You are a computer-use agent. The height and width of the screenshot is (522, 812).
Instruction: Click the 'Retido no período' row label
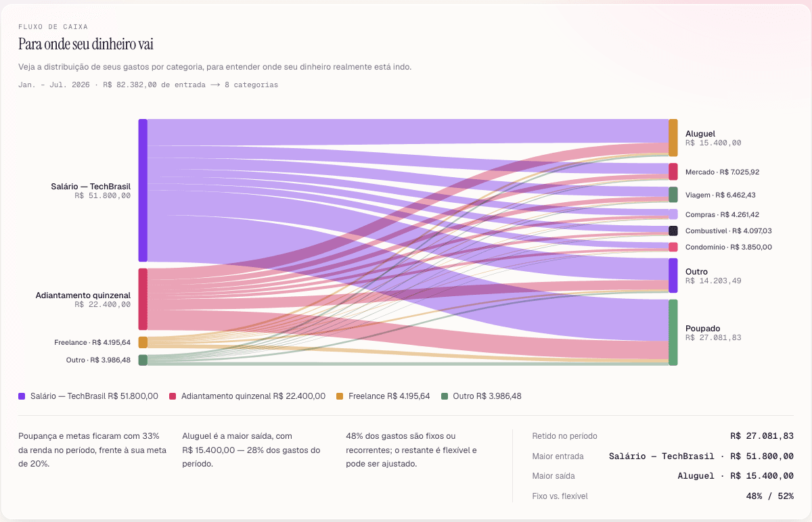565,436
